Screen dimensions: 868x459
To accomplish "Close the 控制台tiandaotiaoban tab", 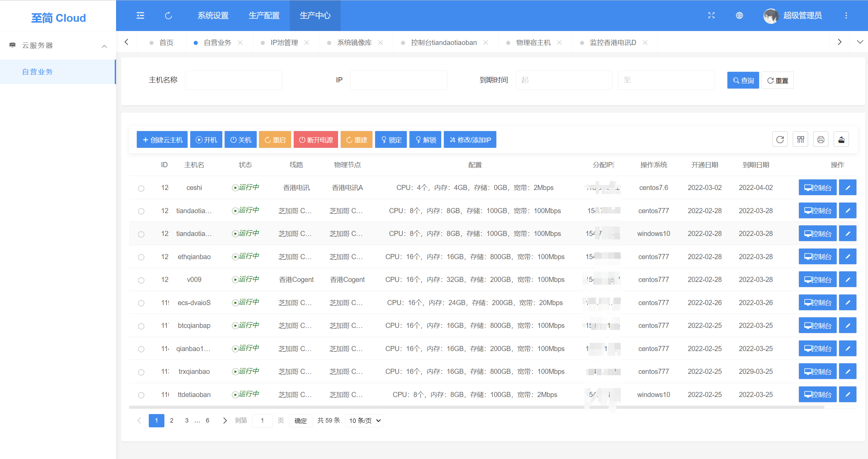I will (x=486, y=43).
